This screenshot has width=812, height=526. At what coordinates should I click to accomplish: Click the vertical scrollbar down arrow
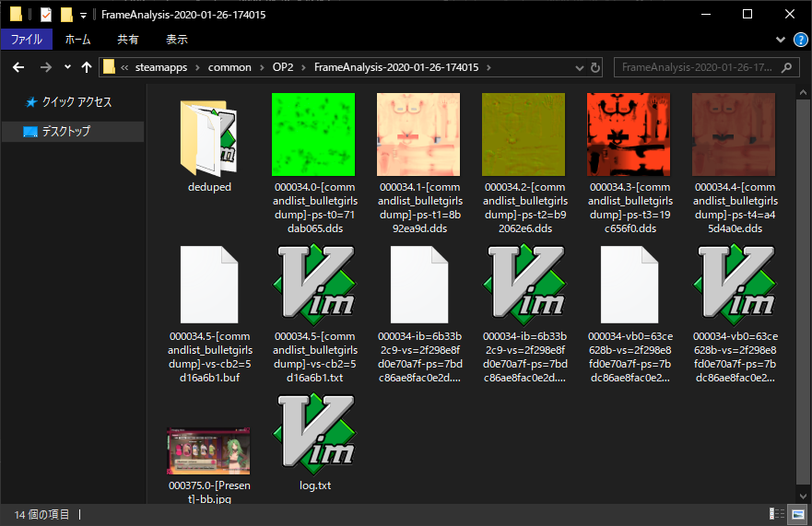coord(803,496)
